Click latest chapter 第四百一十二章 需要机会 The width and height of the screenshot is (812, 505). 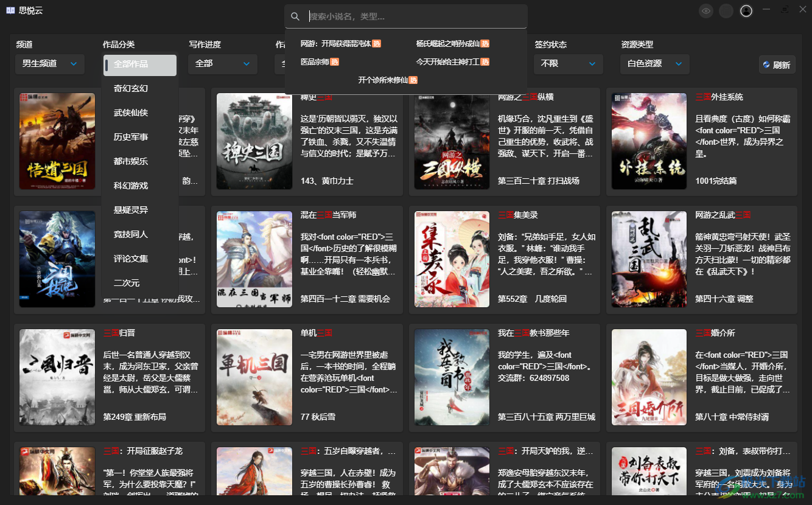345,299
